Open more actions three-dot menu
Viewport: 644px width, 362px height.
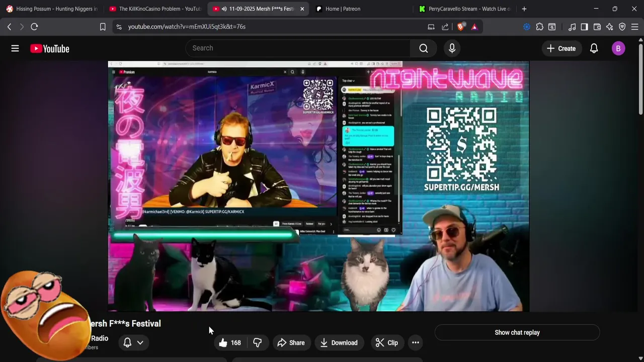pyautogui.click(x=416, y=342)
